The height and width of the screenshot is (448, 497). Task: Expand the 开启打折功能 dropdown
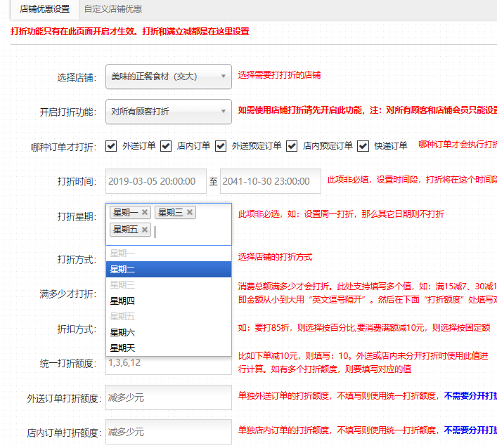[169, 112]
